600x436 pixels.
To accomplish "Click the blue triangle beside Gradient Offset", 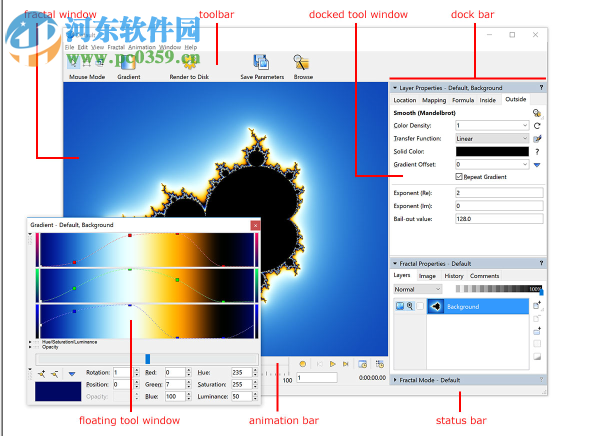I will click(537, 165).
